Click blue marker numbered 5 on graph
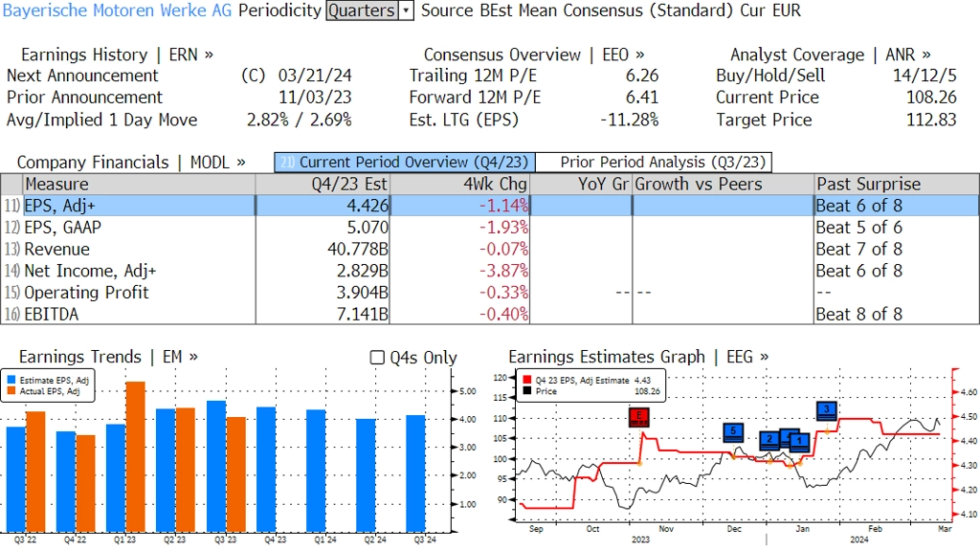Image resolution: width=980 pixels, height=549 pixels. (733, 432)
